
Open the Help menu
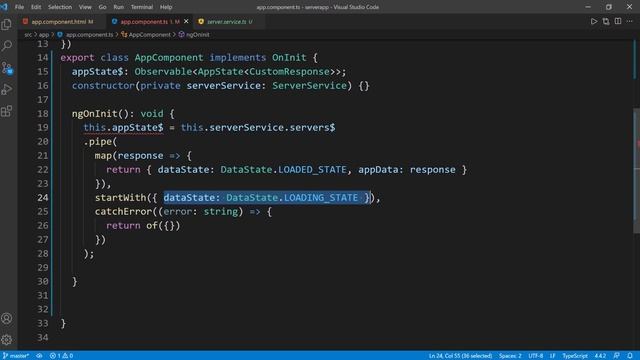pos(166,7)
